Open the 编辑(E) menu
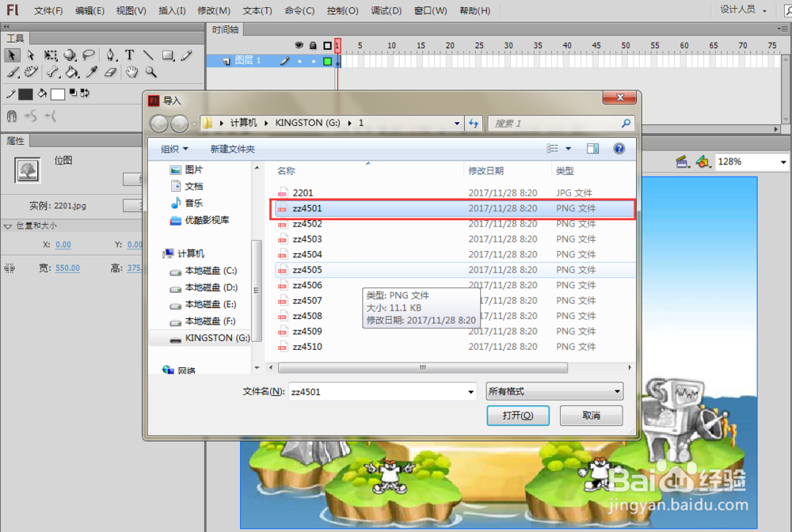 [x=90, y=10]
